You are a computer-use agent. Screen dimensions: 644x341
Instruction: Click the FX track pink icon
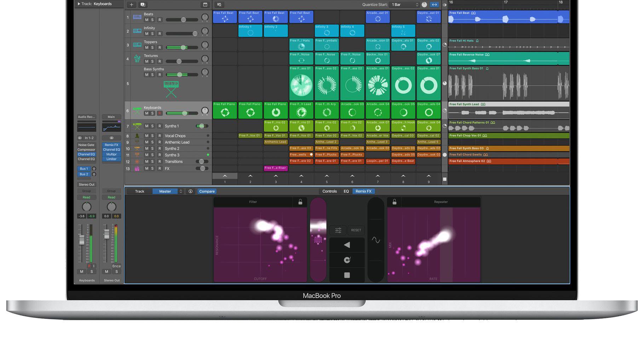pyautogui.click(x=137, y=169)
